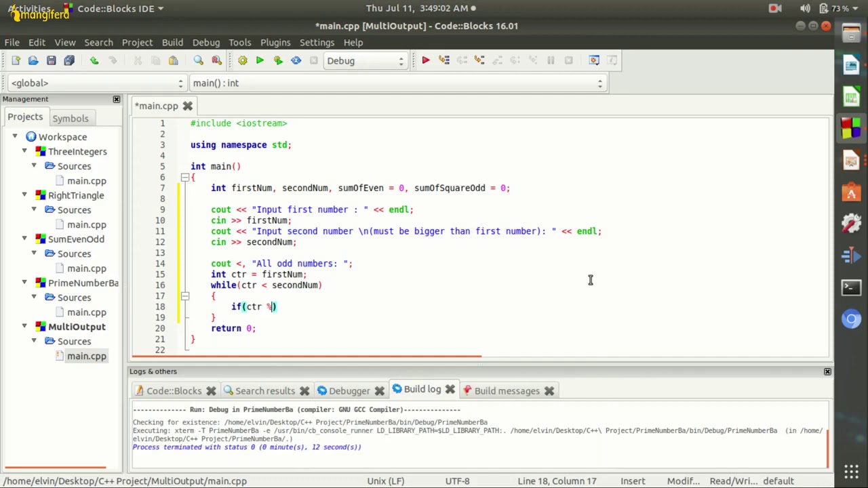
Task: Click the Find magnifier icon
Action: (x=198, y=60)
